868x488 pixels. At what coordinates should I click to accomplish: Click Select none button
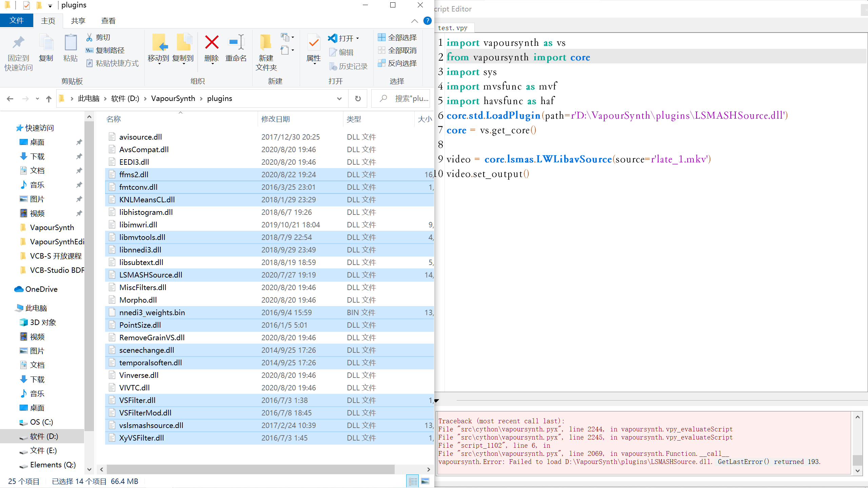(x=397, y=50)
